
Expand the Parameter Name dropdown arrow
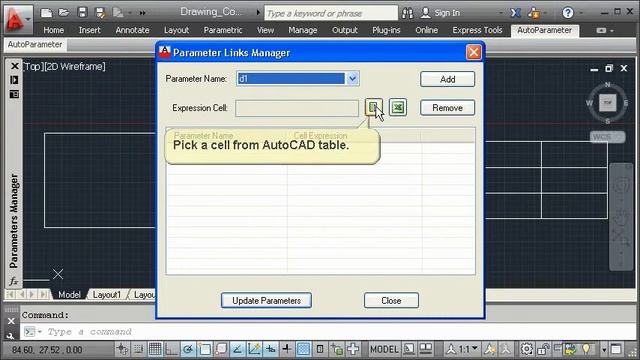(352, 78)
